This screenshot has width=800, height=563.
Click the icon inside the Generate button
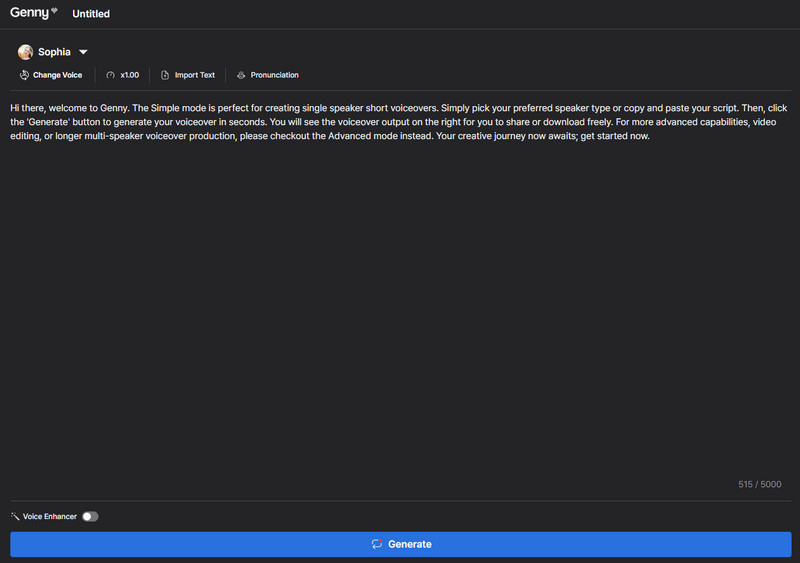pyautogui.click(x=377, y=544)
